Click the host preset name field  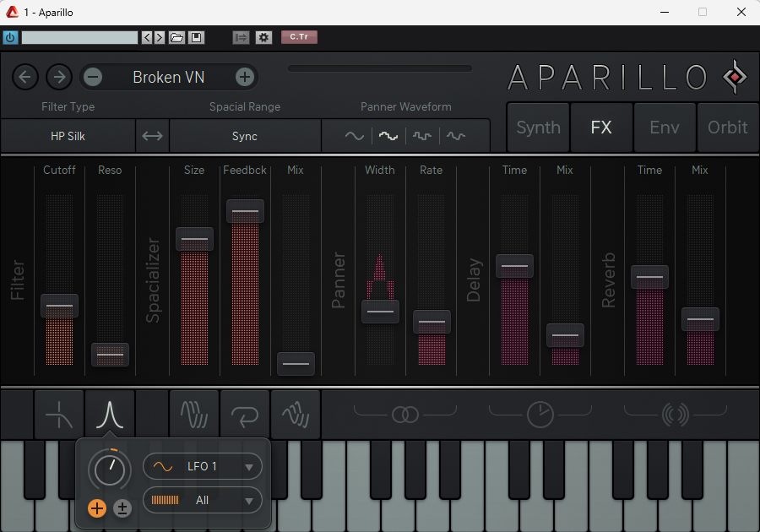point(80,37)
